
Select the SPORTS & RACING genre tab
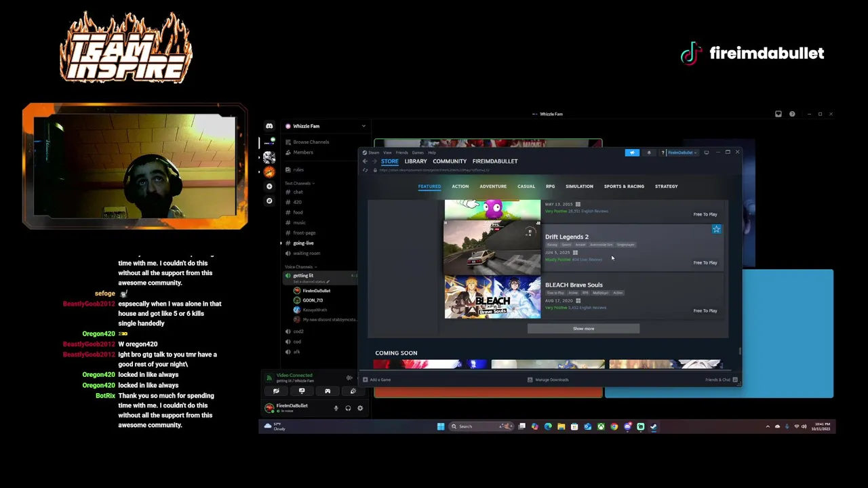[x=624, y=186]
